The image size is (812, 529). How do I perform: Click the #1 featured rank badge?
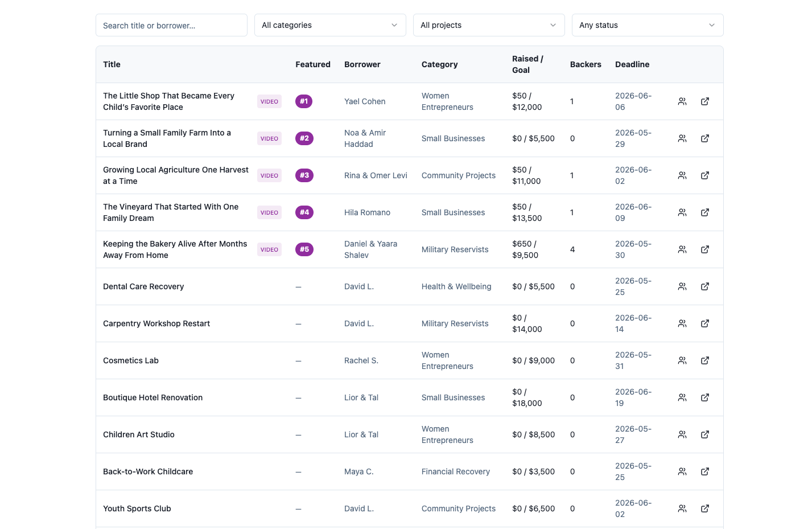click(x=304, y=101)
